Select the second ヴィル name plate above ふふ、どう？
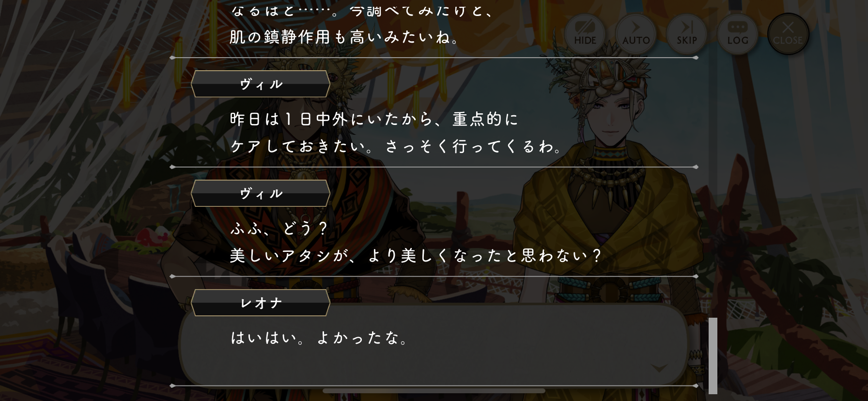868x401 pixels. pos(261,194)
